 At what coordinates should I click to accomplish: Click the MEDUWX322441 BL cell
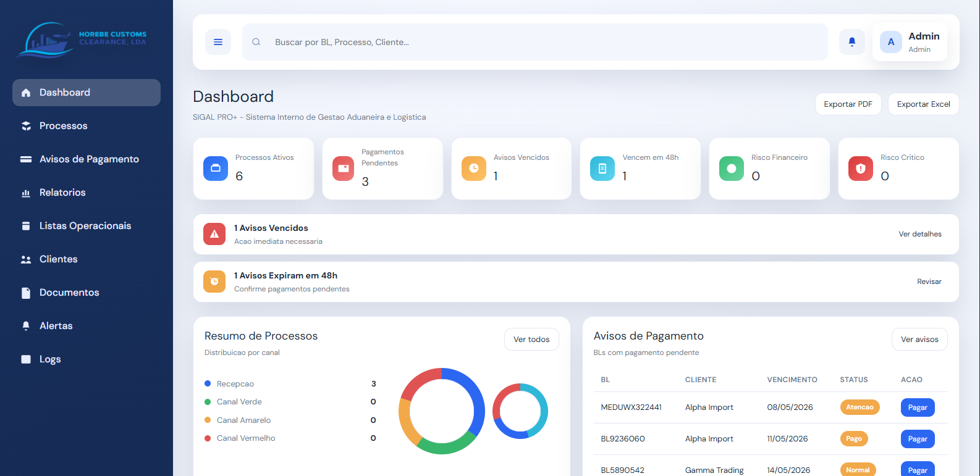[x=631, y=407]
